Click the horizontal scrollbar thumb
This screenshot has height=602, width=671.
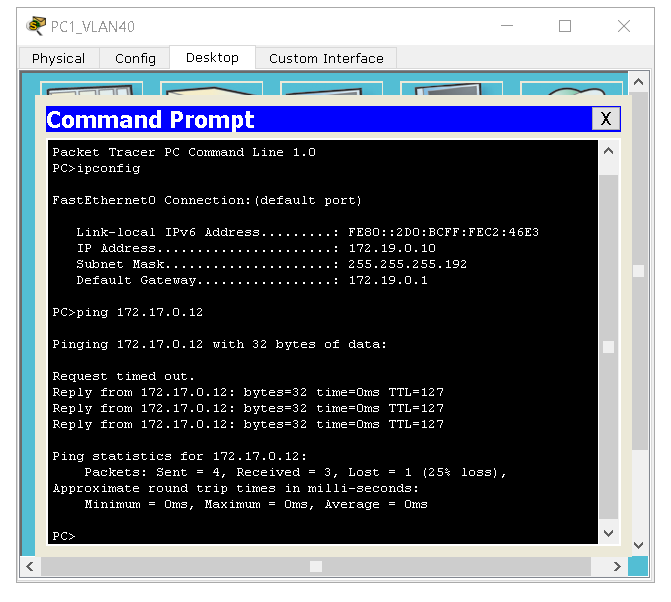(x=316, y=566)
